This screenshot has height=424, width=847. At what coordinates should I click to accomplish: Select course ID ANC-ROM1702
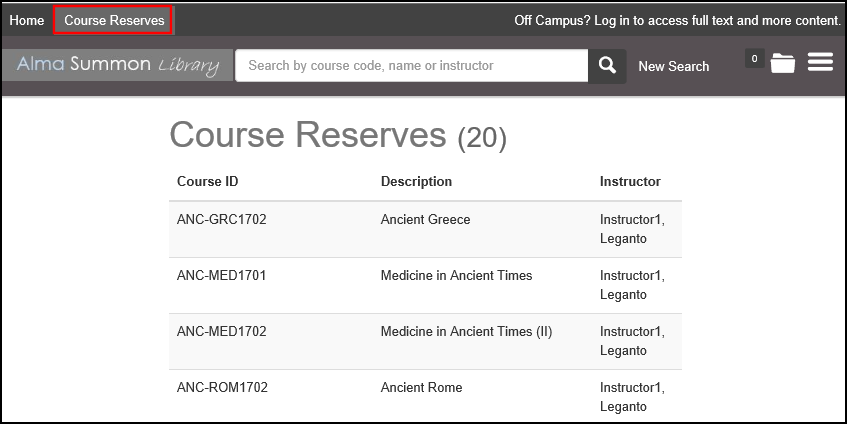(222, 387)
